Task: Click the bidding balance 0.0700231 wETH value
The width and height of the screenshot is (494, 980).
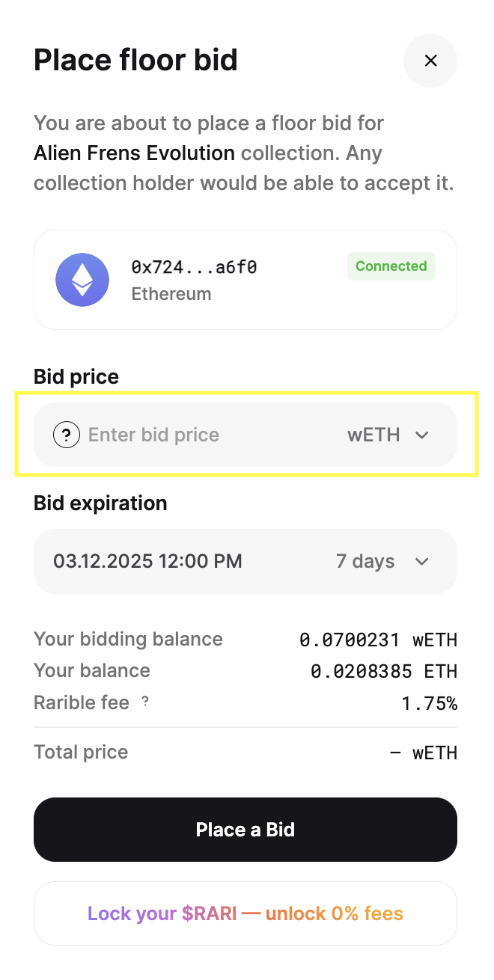Action: tap(378, 640)
